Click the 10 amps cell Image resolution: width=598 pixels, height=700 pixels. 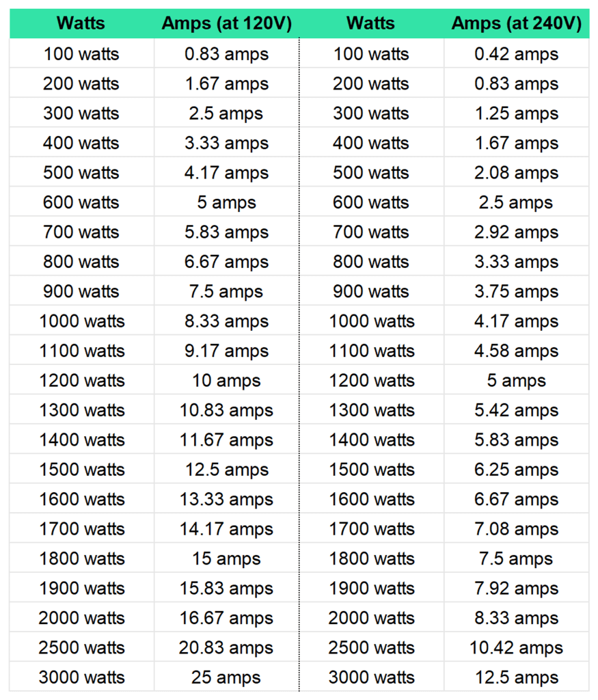tap(226, 381)
